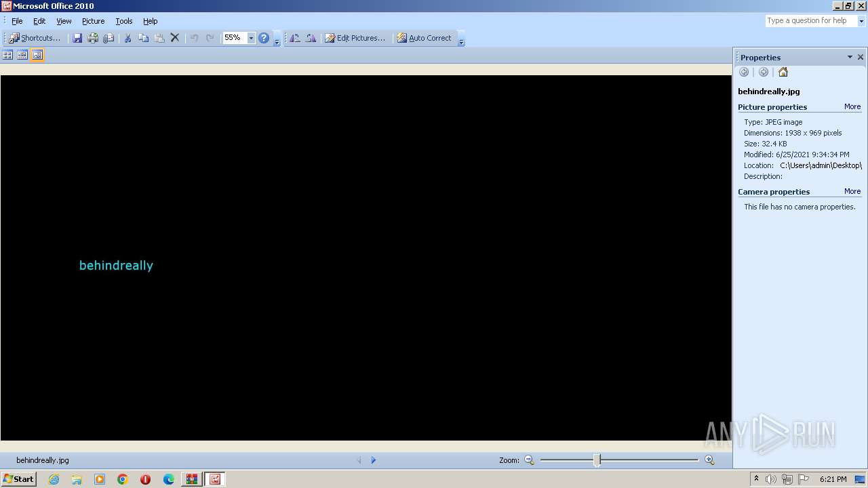Screen dimensions: 868x488
Task: Expand Standard toolbar options arrow
Action: click(277, 39)
